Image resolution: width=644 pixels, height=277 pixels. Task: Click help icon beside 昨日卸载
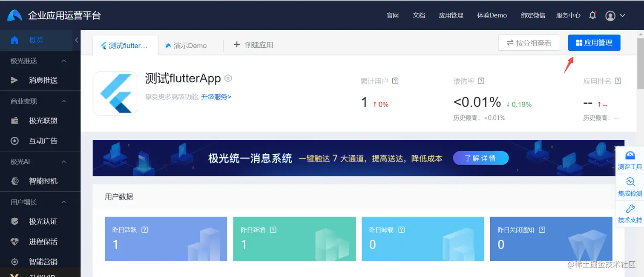click(x=402, y=230)
